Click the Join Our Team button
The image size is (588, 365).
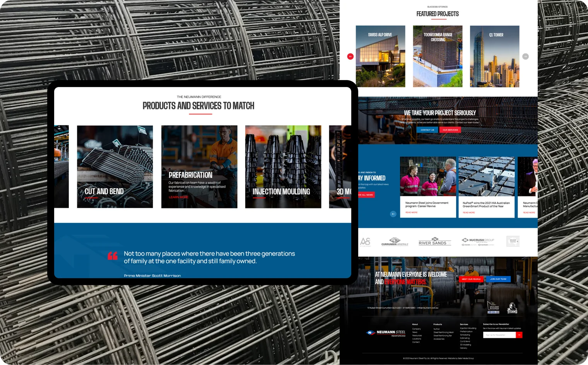click(x=498, y=279)
